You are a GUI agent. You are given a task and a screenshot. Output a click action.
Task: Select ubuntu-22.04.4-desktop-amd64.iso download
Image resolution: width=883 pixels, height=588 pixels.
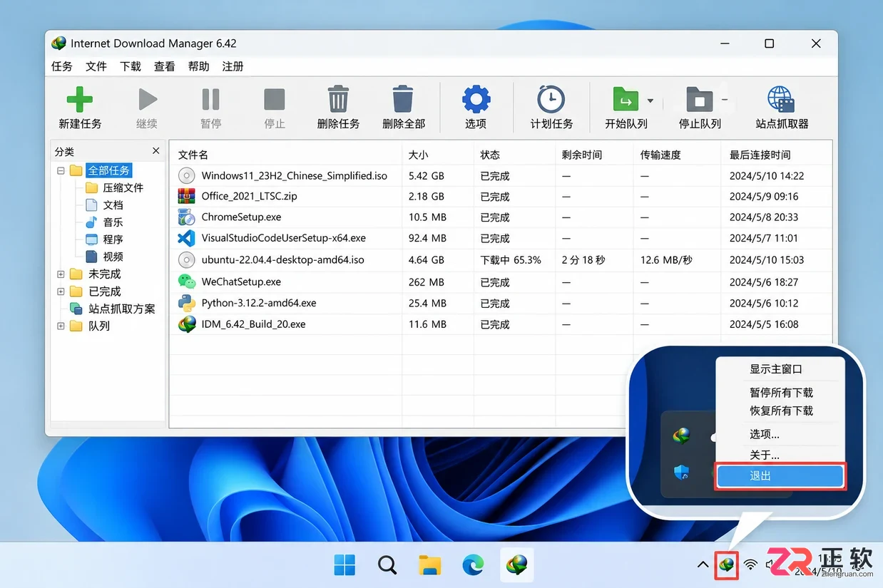click(501, 259)
